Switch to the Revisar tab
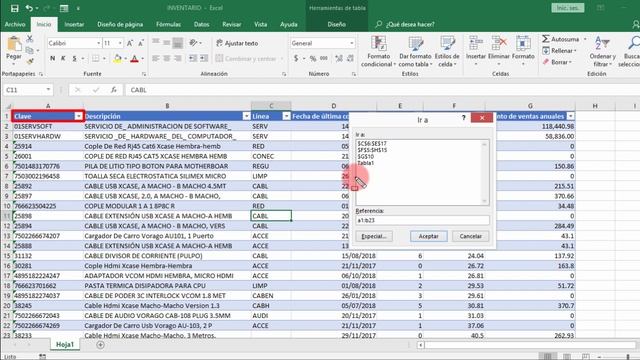Image resolution: width=640 pixels, height=360 pixels. 231,24
